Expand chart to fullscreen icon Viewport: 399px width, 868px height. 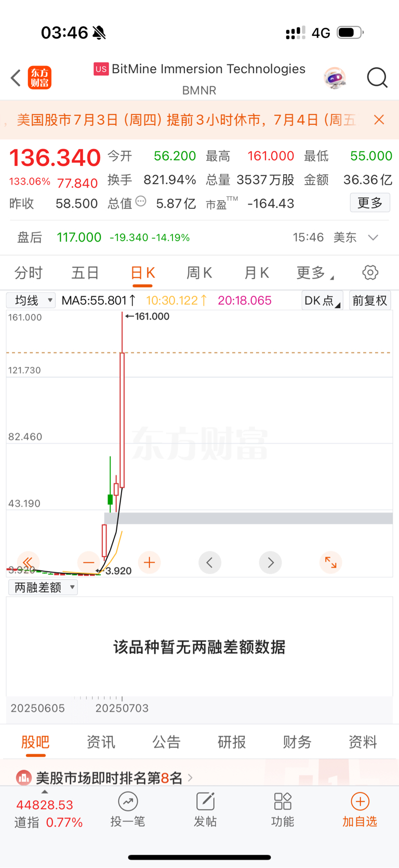click(330, 562)
